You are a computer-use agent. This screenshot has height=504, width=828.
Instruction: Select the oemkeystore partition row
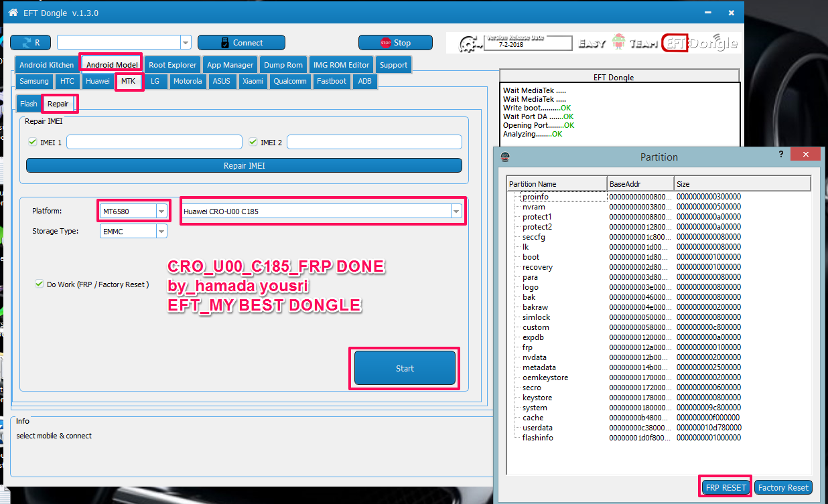point(659,377)
